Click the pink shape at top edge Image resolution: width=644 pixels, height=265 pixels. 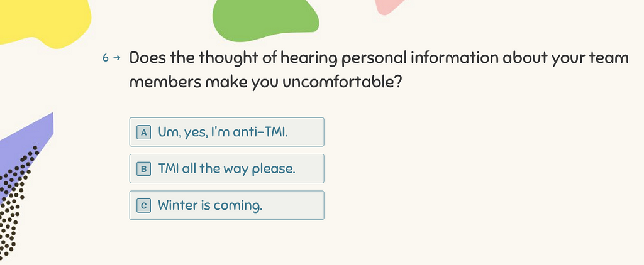(x=388, y=6)
